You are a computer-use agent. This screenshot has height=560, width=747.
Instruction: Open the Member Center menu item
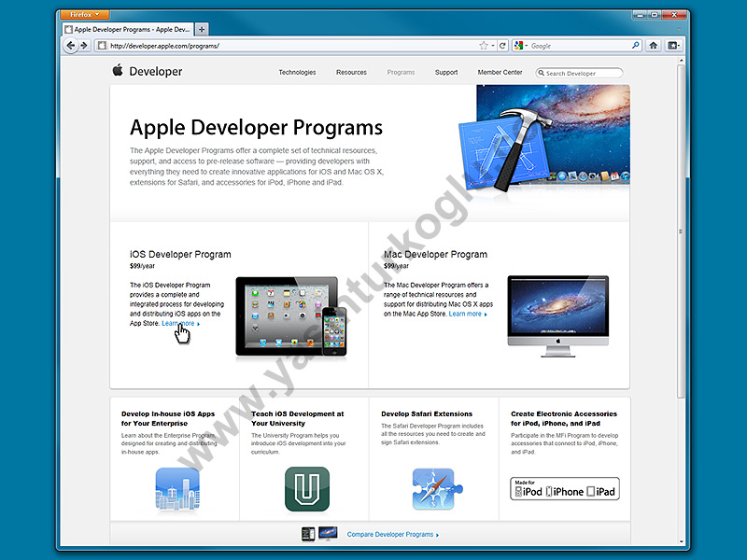(500, 73)
